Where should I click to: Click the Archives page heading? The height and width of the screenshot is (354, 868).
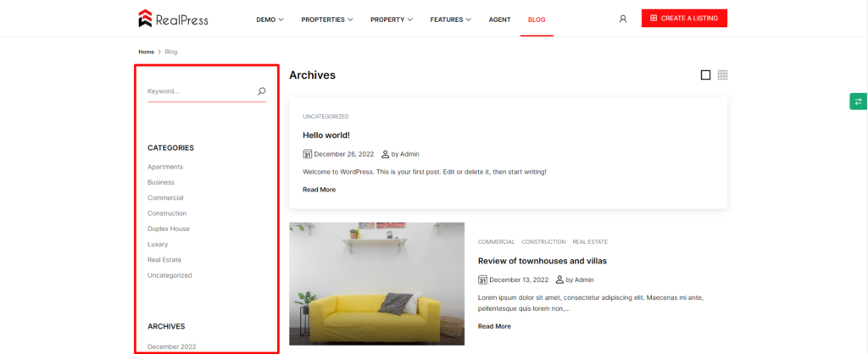[312, 75]
